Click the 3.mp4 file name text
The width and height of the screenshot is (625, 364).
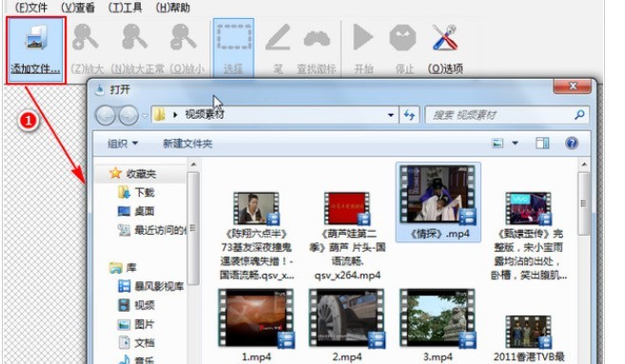point(438,356)
